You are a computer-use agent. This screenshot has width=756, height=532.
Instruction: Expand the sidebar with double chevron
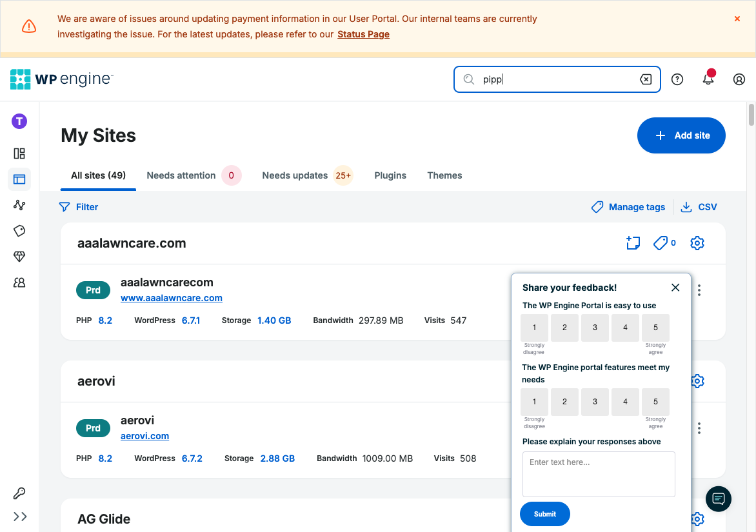click(x=20, y=517)
